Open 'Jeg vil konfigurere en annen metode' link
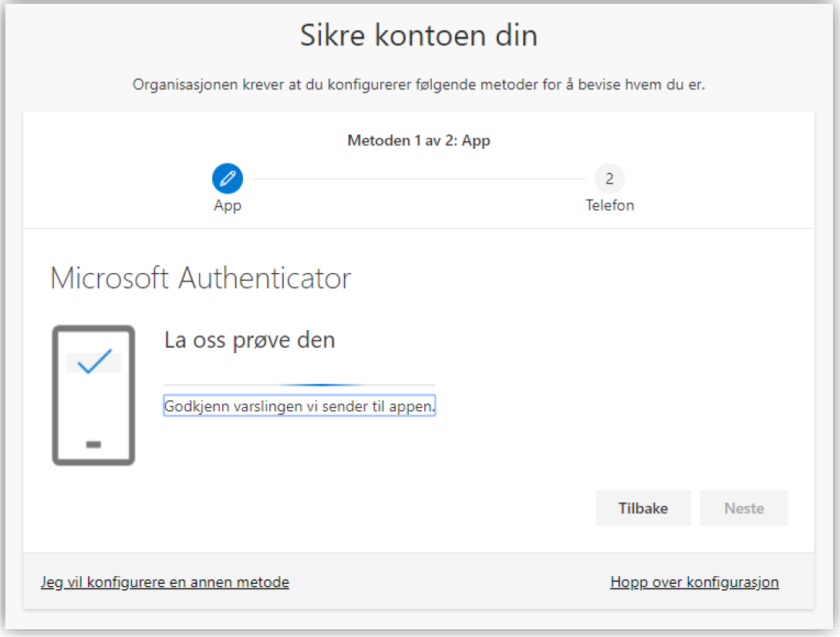The height and width of the screenshot is (637, 840). pyautogui.click(x=165, y=581)
